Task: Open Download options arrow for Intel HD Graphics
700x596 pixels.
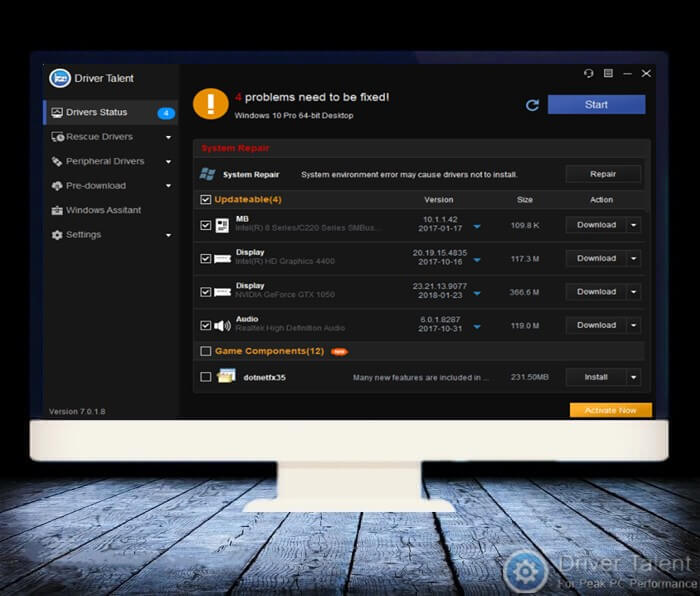Action: [x=633, y=258]
